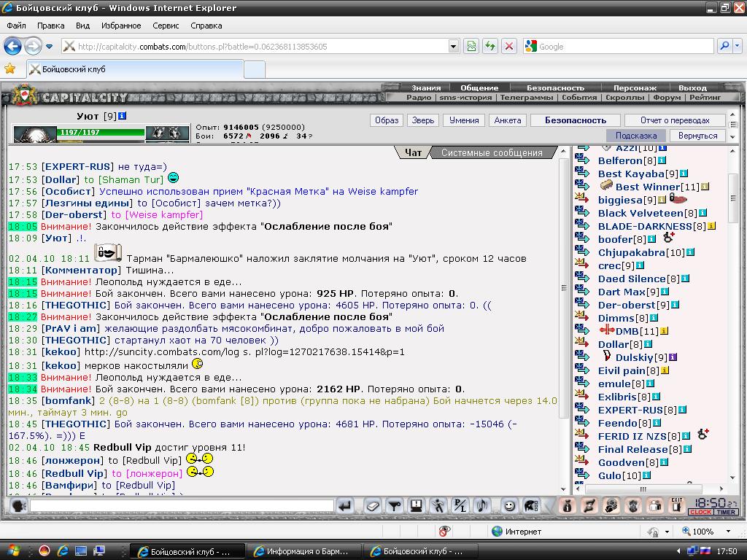The width and height of the screenshot is (747, 560).
Task: Expand hidden tray icons arrow
Action: (678, 551)
